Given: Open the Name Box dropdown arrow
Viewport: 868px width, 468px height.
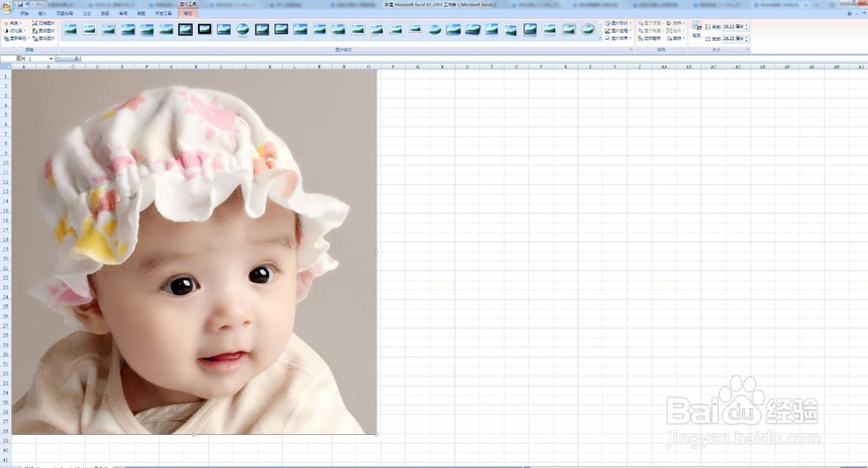Looking at the screenshot, I should point(51,58).
